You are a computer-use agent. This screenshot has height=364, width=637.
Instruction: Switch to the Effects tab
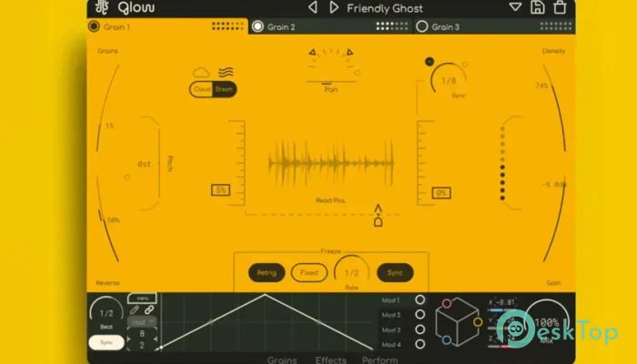tap(330, 359)
